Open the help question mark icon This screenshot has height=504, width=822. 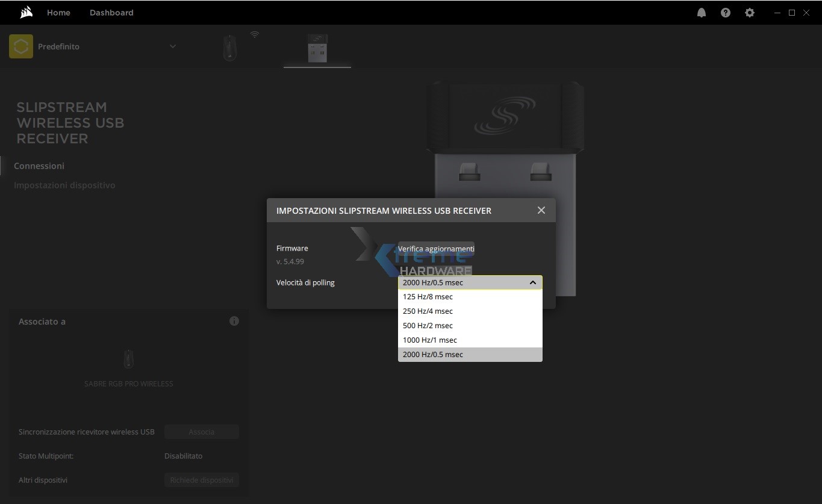click(x=725, y=13)
